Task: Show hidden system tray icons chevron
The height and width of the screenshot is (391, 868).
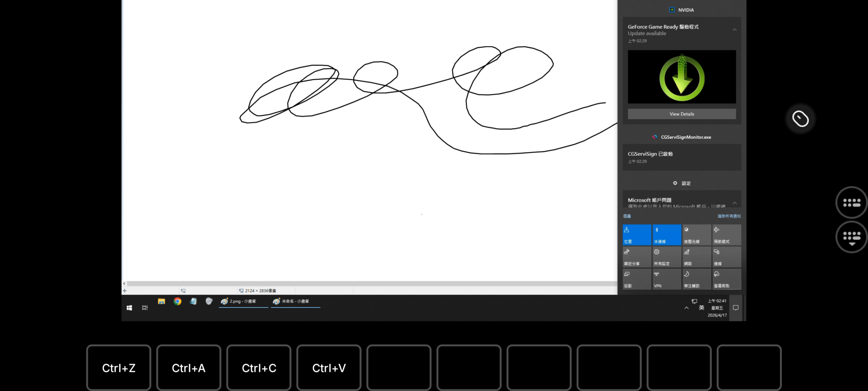Action: [686, 308]
